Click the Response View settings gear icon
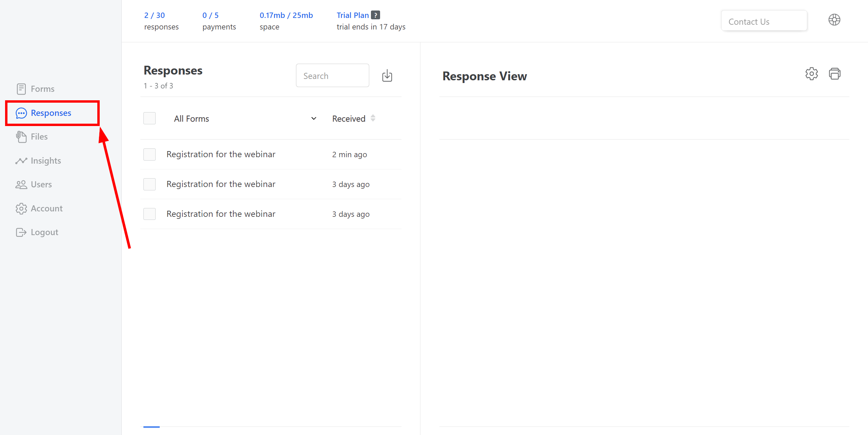Viewport: 868px width, 435px height. [811, 74]
